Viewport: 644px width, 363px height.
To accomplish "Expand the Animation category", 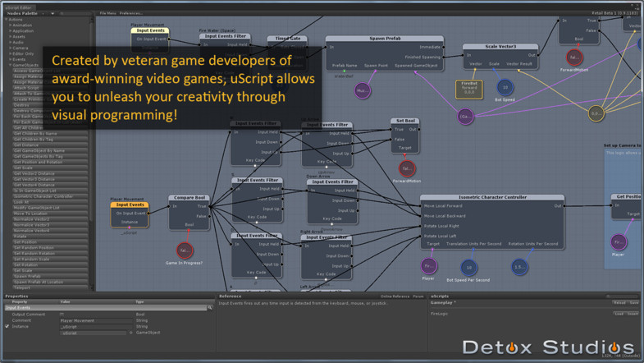I will pyautogui.click(x=11, y=25).
